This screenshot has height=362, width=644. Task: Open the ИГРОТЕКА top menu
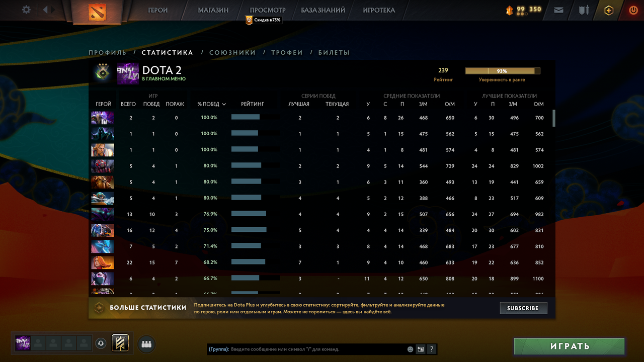pos(379,10)
